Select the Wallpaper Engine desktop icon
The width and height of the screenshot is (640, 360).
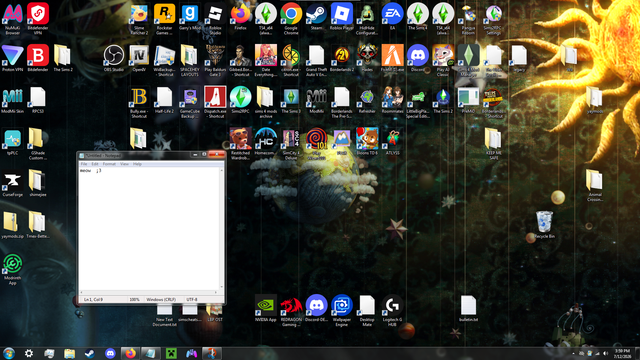point(342,310)
